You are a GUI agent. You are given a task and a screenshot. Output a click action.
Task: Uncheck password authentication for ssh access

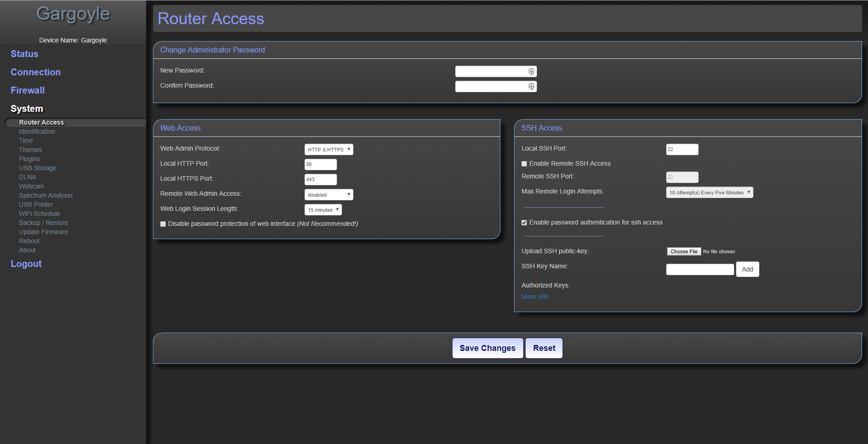(x=524, y=223)
